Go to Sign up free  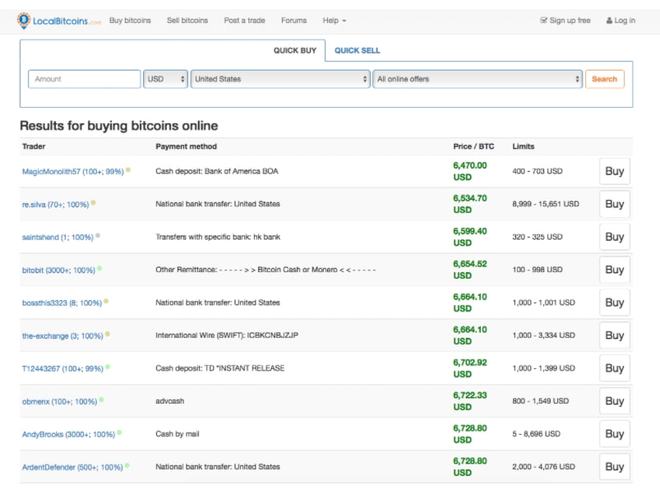[x=565, y=20]
